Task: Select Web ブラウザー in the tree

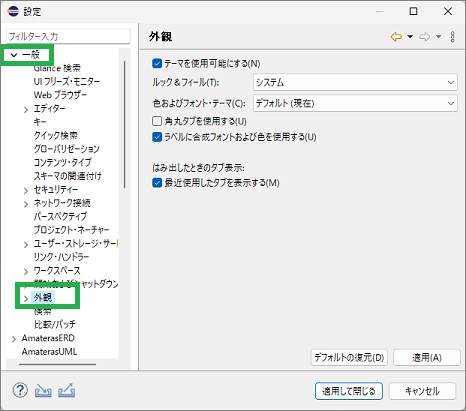Action: click(x=60, y=95)
